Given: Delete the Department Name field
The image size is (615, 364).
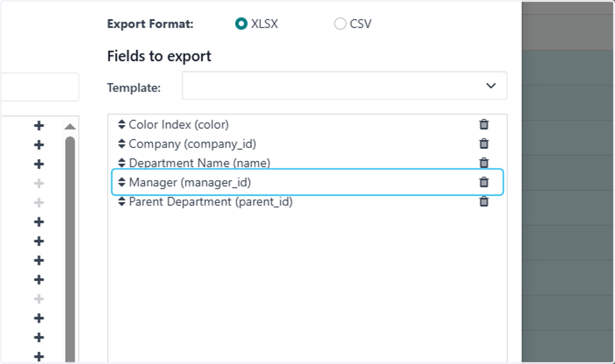Looking at the screenshot, I should click(x=484, y=163).
